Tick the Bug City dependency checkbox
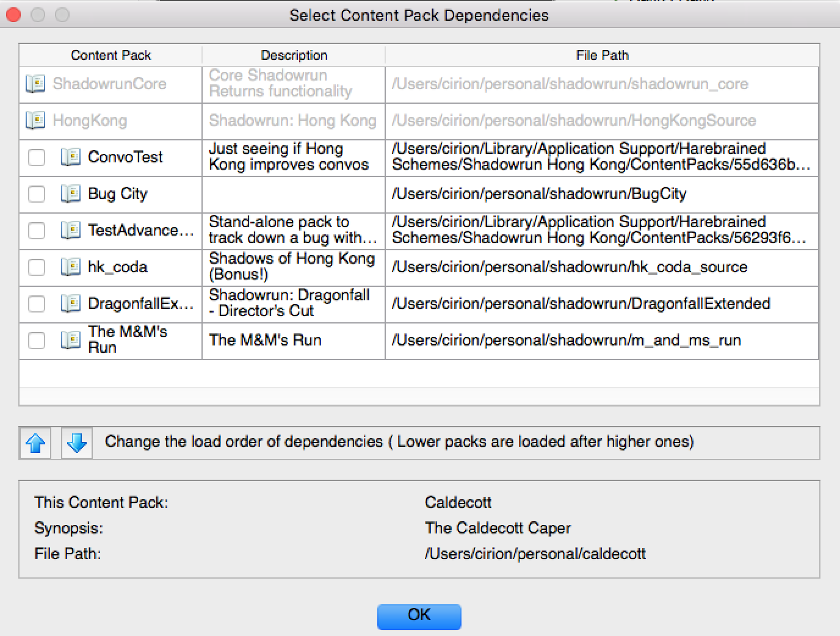The image size is (840, 636). click(x=37, y=193)
